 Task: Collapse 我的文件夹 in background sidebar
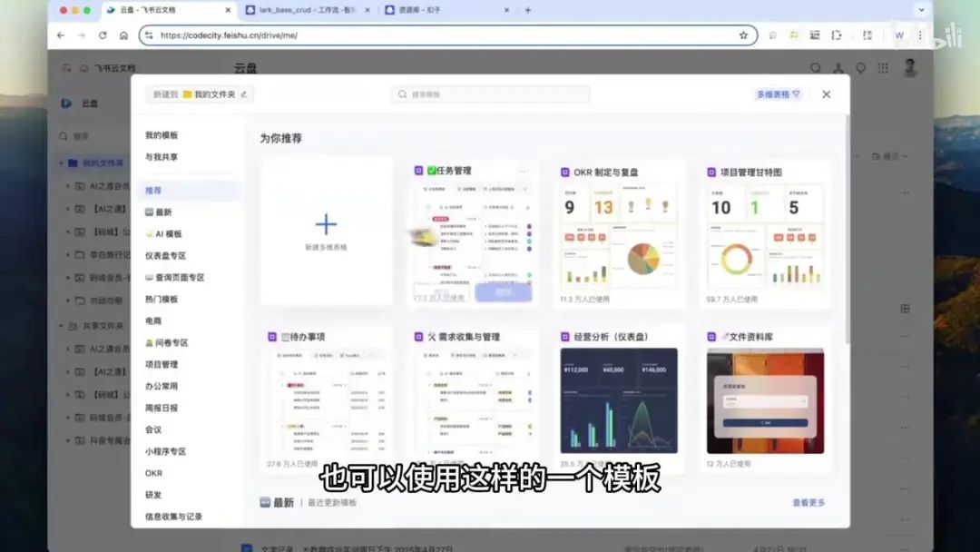pos(62,163)
